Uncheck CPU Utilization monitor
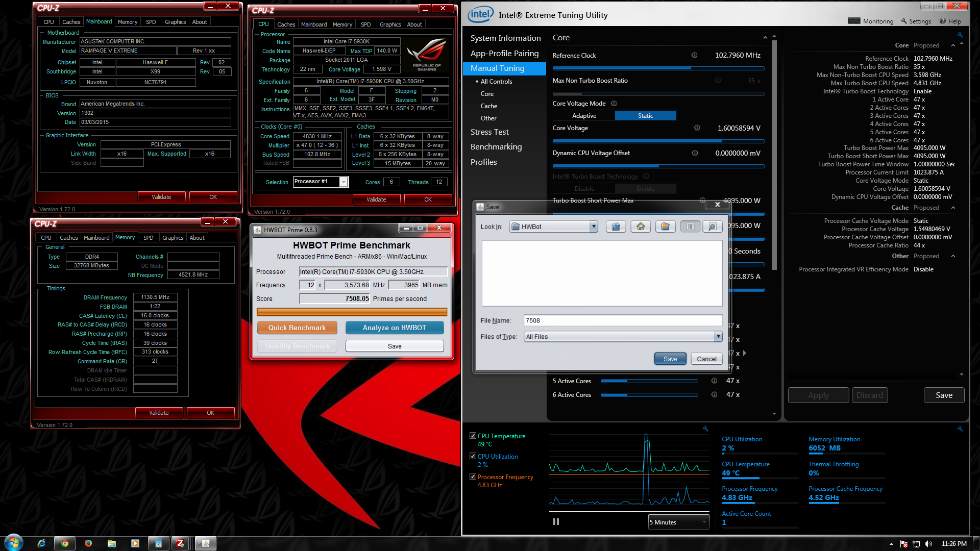This screenshot has width=980, height=551. (x=473, y=456)
